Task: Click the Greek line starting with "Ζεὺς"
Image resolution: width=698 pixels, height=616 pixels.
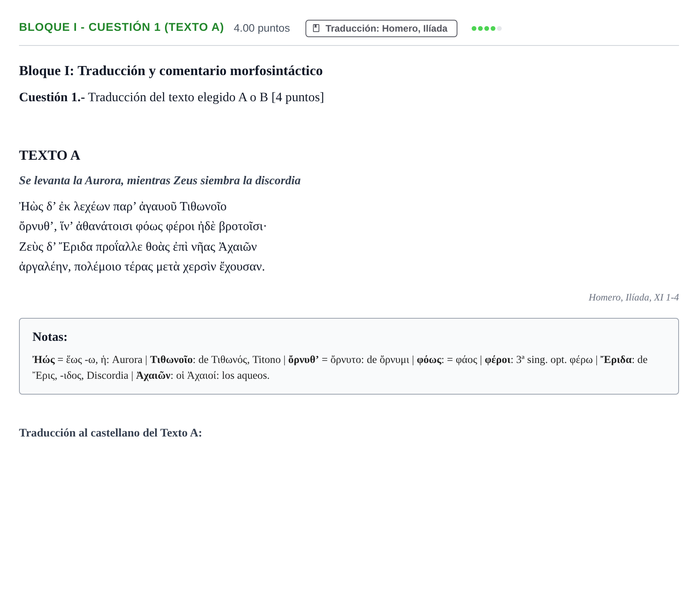Action: tap(138, 247)
